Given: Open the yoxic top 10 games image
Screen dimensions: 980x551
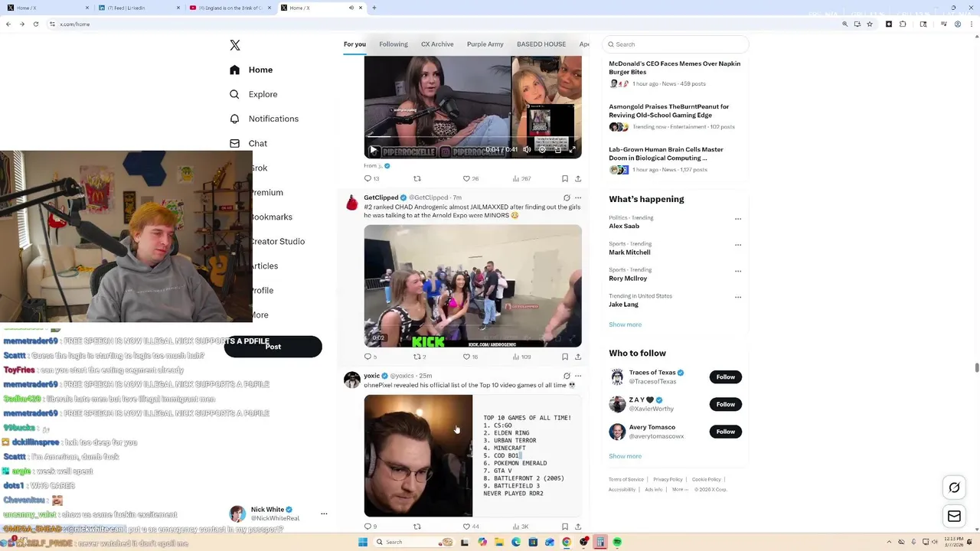Looking at the screenshot, I should (472, 456).
